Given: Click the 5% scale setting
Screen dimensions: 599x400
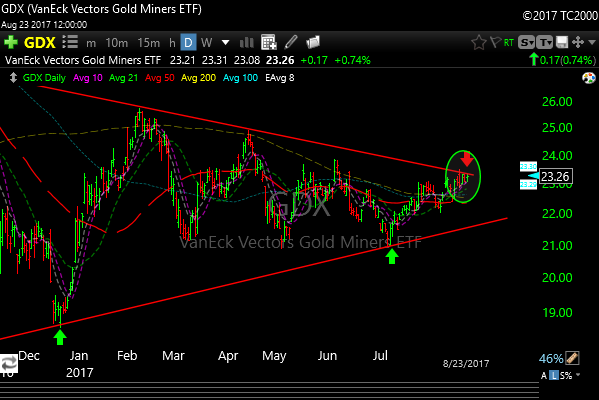Looking at the screenshot, I should pyautogui.click(x=566, y=376).
